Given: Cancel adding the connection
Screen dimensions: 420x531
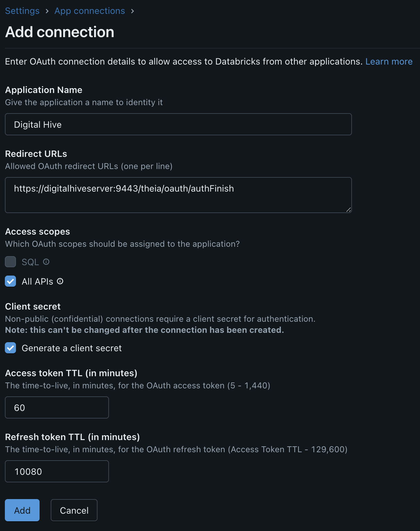Looking at the screenshot, I should pos(74,510).
